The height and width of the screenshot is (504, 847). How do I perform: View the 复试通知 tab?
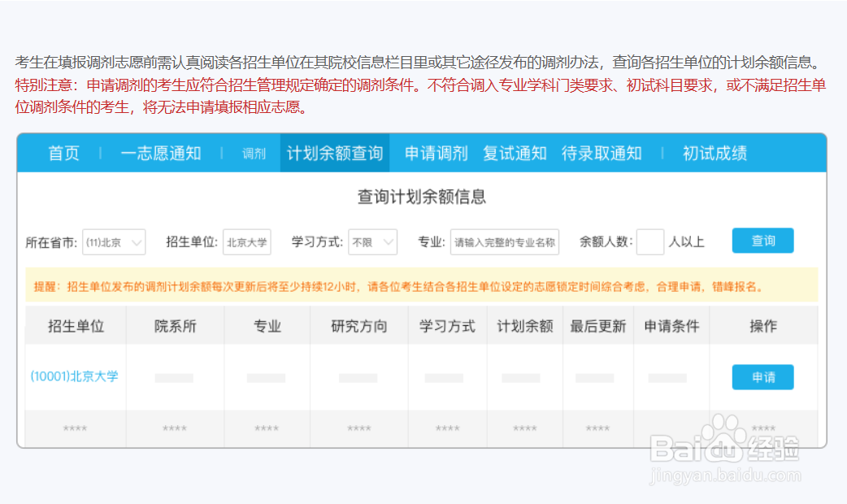(514, 153)
